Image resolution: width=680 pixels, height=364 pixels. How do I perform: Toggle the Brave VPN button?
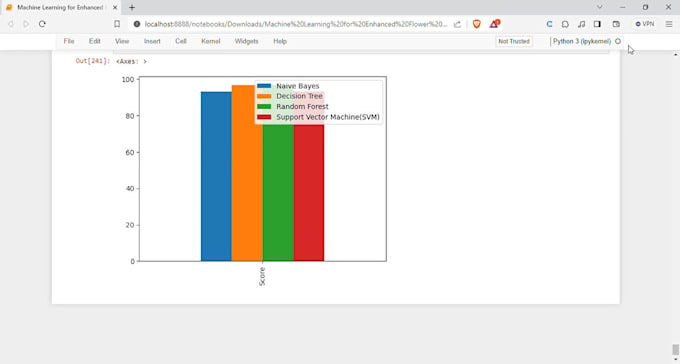[644, 24]
